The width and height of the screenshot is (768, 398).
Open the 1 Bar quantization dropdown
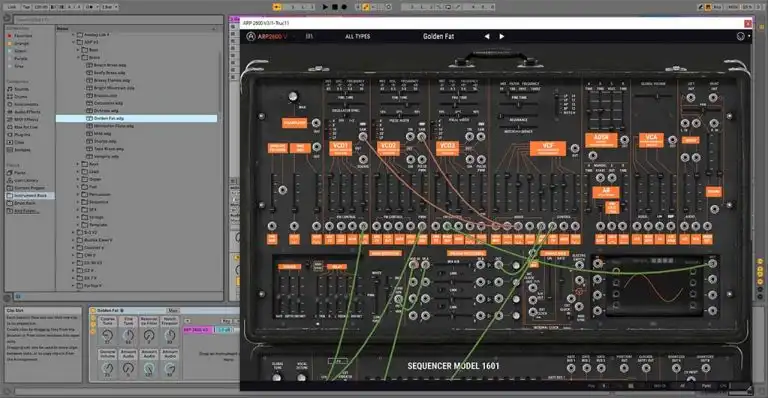109,7
